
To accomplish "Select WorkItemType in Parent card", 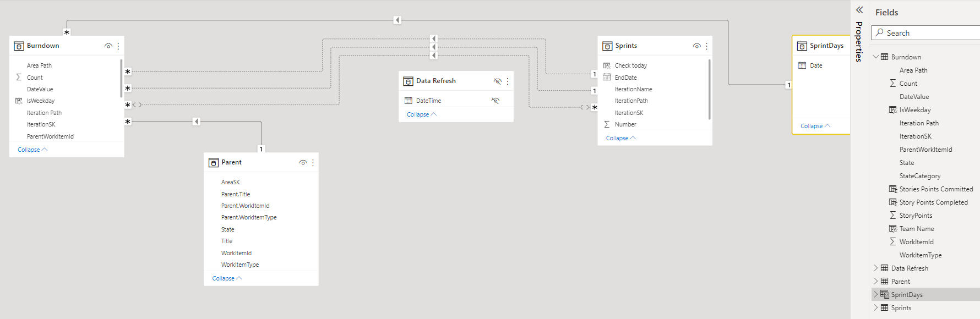I will 240,265.
